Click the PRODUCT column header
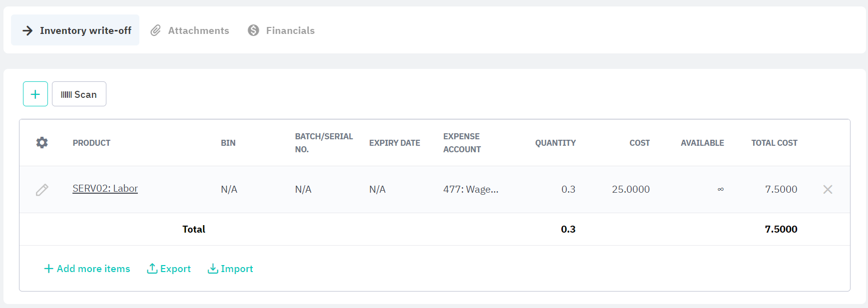This screenshot has height=308, width=868. (91, 143)
